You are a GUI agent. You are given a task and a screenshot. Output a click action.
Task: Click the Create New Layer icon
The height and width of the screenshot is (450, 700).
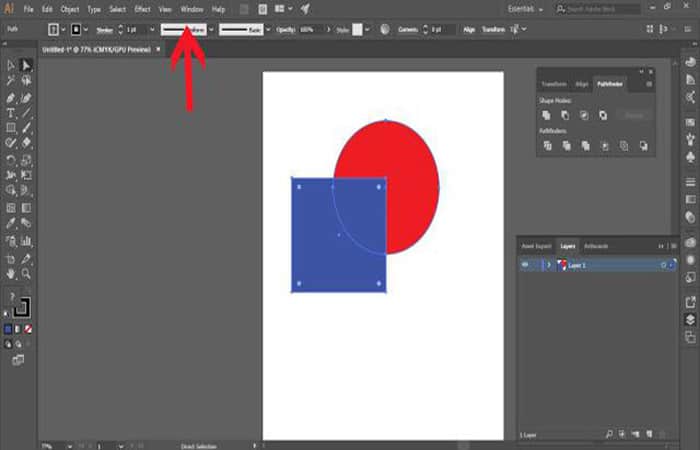point(649,434)
